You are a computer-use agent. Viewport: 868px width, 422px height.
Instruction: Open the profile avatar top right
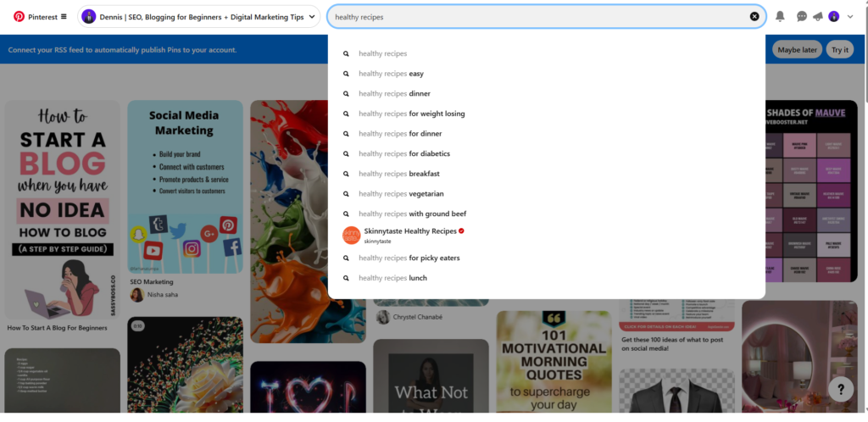834,17
